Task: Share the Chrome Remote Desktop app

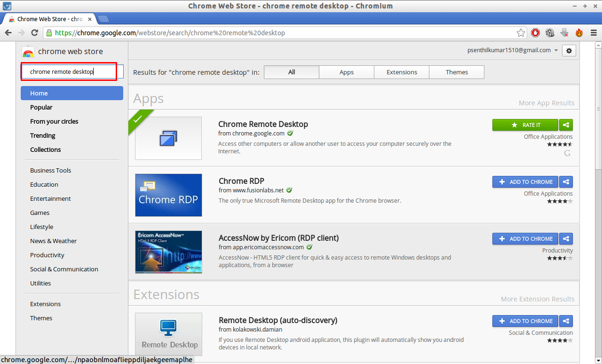Action: 566,125
